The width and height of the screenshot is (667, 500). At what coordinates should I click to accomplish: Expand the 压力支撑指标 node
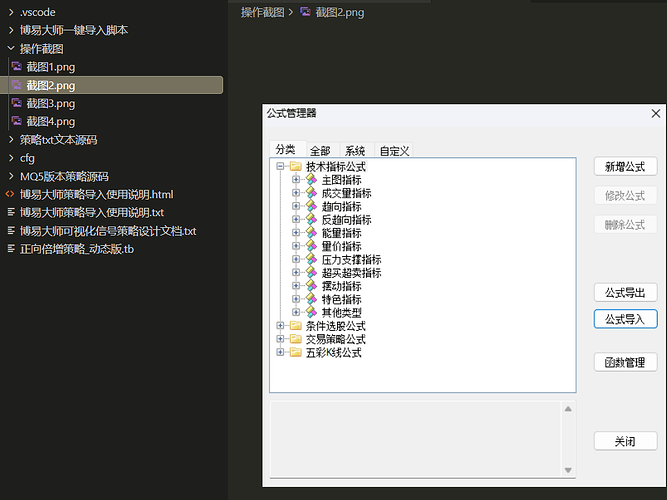296,259
